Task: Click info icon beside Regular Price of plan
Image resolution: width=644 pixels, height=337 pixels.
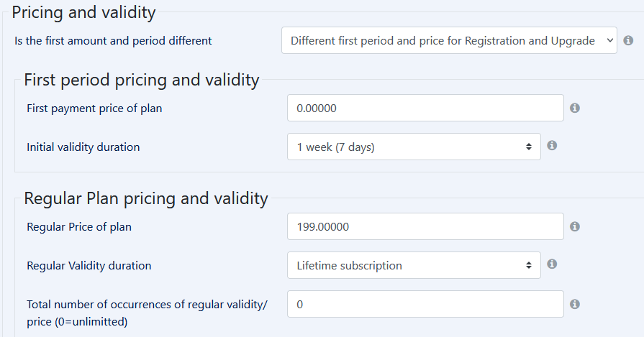Action: coord(575,226)
